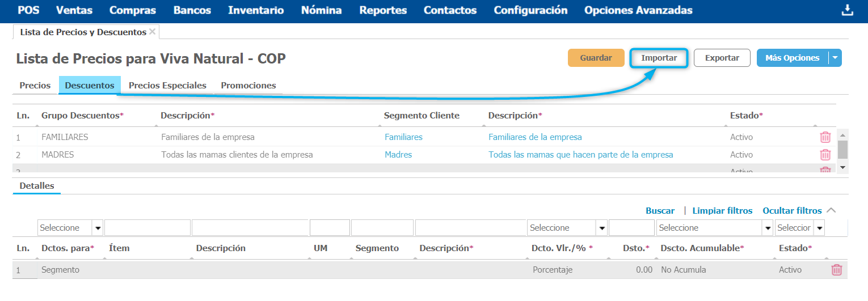Open the Dscto. Acumulable filter dropdown
The image size is (868, 301).
pos(768,228)
